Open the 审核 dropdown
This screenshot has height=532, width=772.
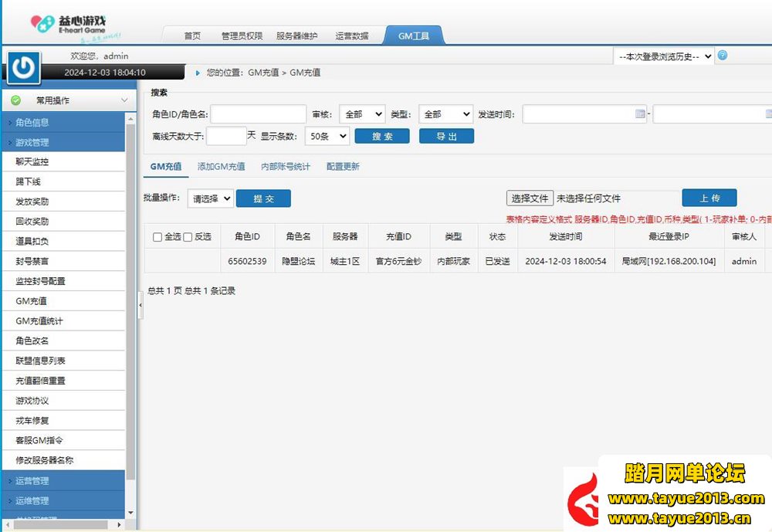pos(361,114)
